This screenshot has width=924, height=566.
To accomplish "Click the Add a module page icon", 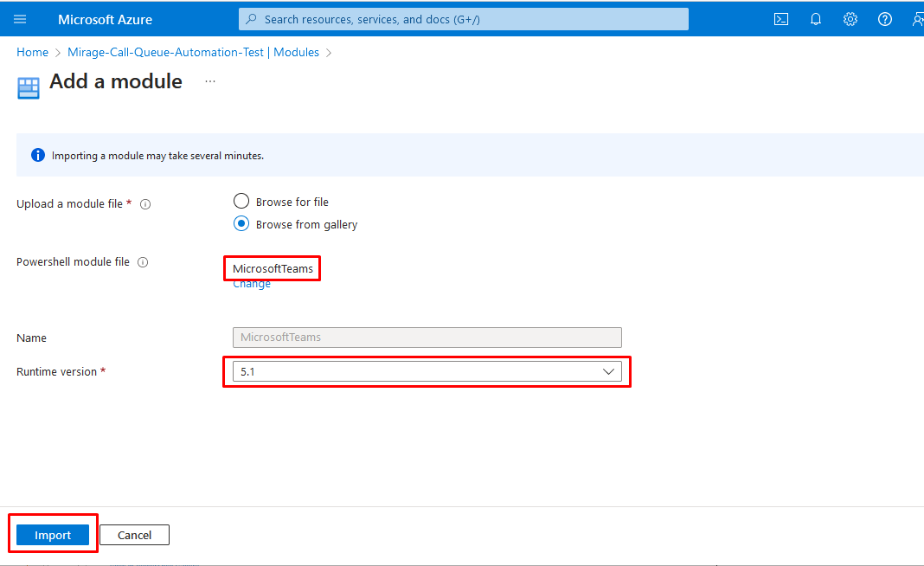I will click(29, 88).
